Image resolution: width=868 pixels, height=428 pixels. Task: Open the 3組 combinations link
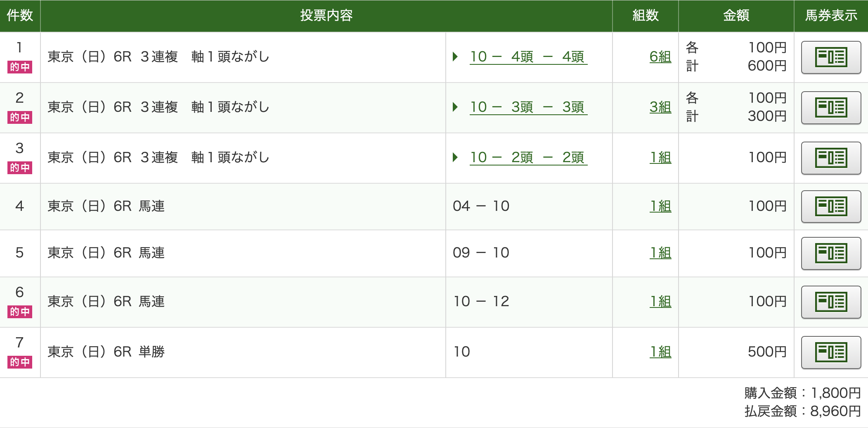pyautogui.click(x=660, y=107)
